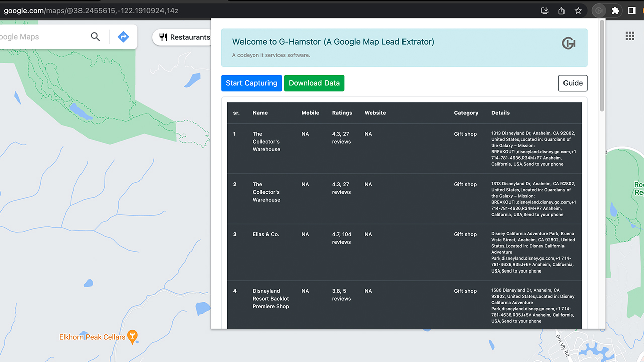
Task: Click the G-Hamstor logo in welcome banner
Action: (569, 44)
